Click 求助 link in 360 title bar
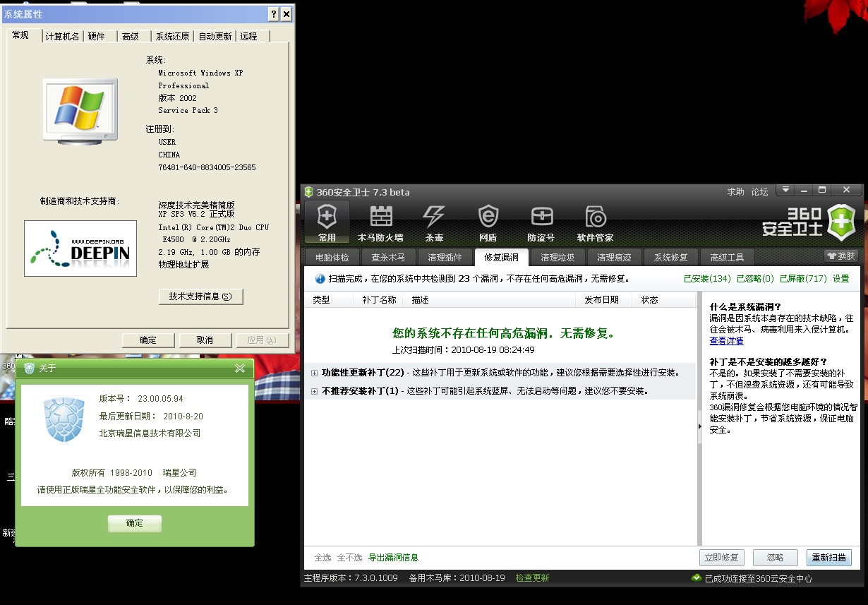This screenshot has width=868, height=605. [735, 192]
